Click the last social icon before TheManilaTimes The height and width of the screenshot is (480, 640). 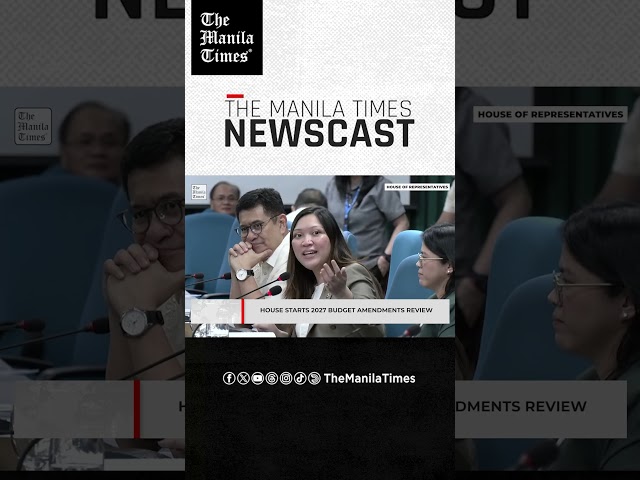click(x=314, y=378)
